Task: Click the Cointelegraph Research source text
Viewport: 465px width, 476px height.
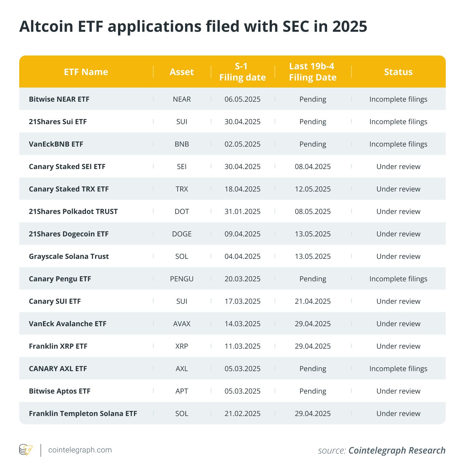Action: [x=397, y=450]
